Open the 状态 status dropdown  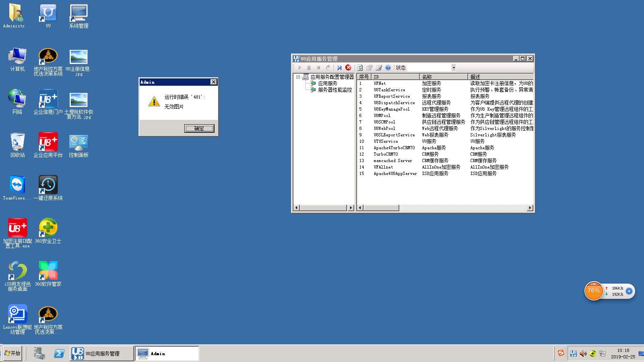tap(454, 68)
